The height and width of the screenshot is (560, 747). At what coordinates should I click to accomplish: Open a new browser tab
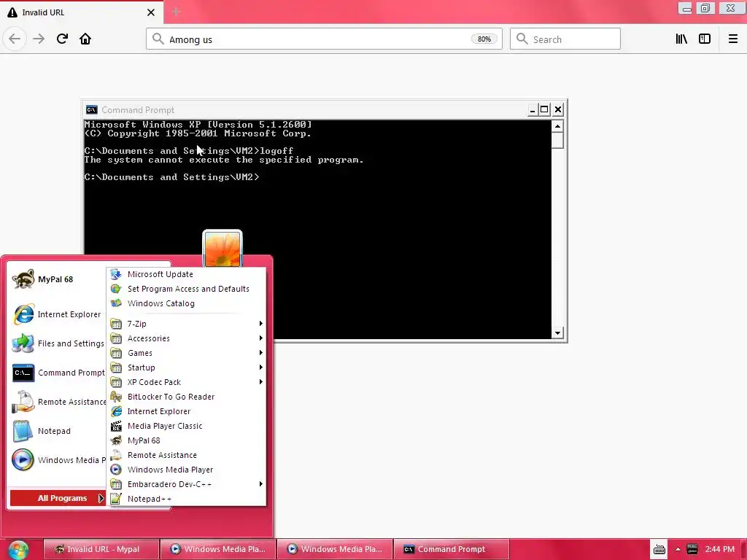[x=177, y=12]
